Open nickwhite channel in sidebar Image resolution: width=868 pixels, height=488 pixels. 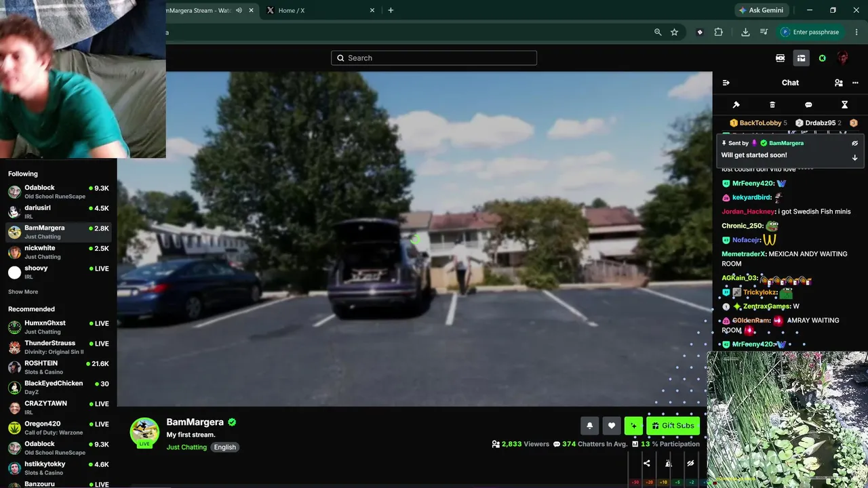click(58, 252)
